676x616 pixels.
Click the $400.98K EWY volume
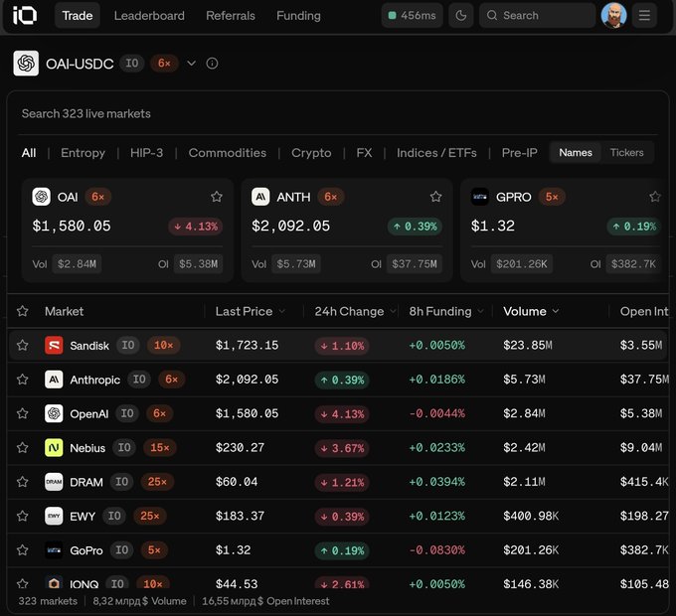[531, 516]
